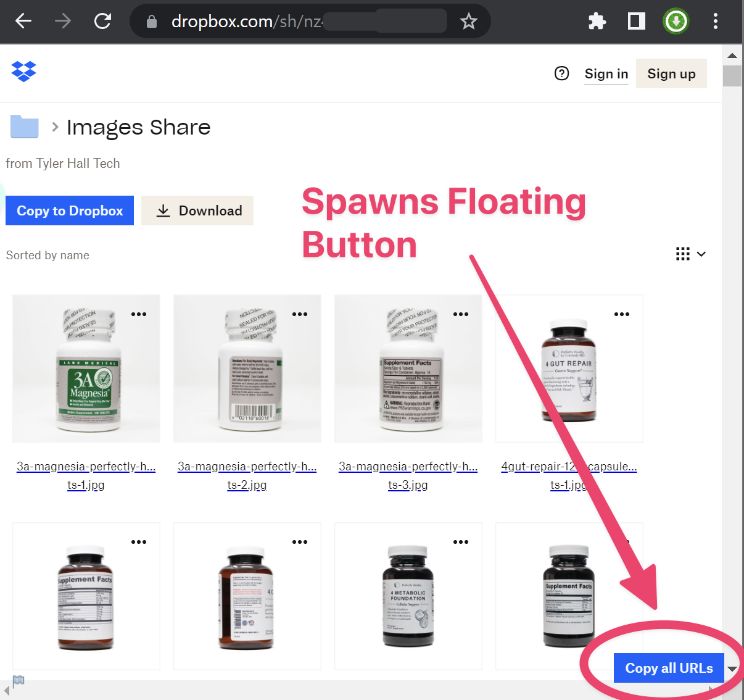Toggle the browser side panel icon
Viewport: 744px width, 700px height.
636,22
